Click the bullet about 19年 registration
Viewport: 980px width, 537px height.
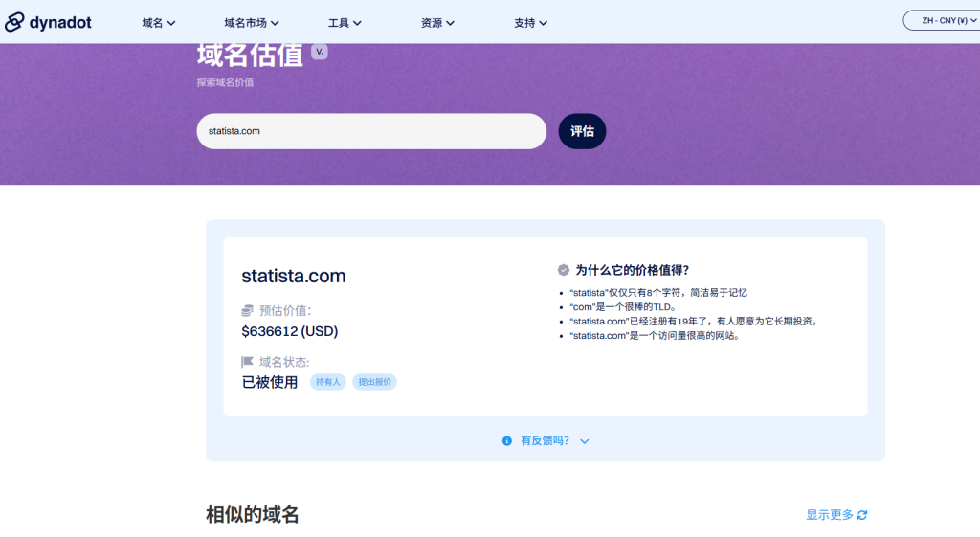click(694, 322)
